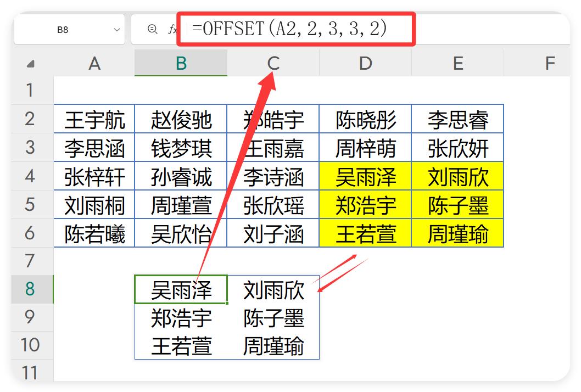Click cell containing 李思涵
This screenshot has height=392, width=581.
[x=94, y=148]
